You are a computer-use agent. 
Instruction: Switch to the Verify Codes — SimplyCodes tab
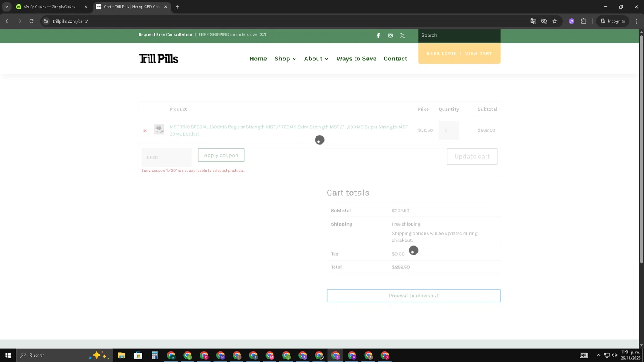pos(51,7)
